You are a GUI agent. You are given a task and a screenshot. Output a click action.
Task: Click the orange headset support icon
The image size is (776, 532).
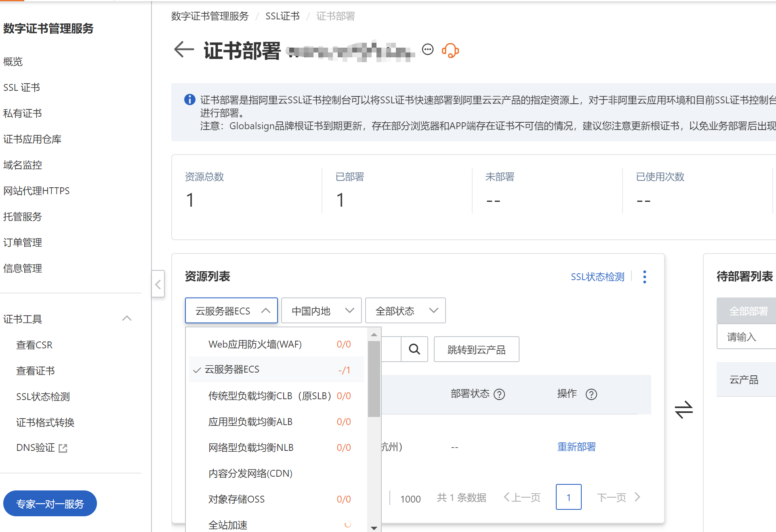[x=450, y=50]
